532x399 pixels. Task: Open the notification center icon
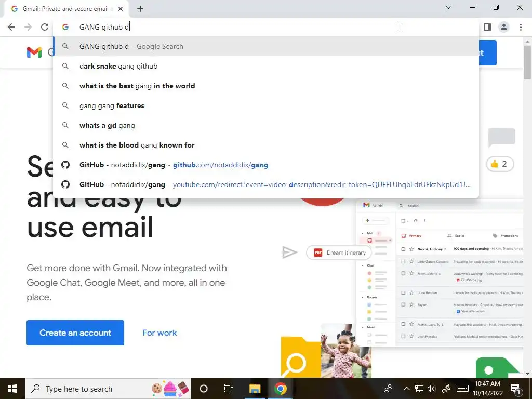pyautogui.click(x=515, y=389)
